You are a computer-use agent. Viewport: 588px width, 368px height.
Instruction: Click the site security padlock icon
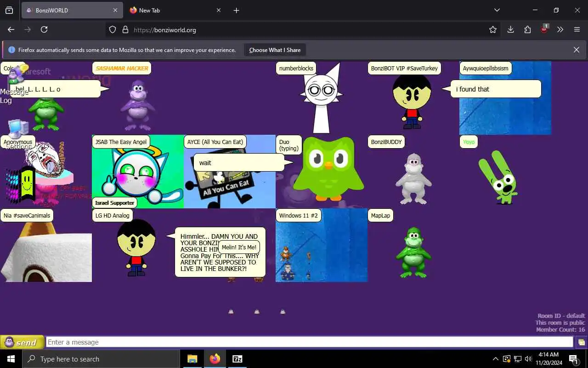(125, 29)
